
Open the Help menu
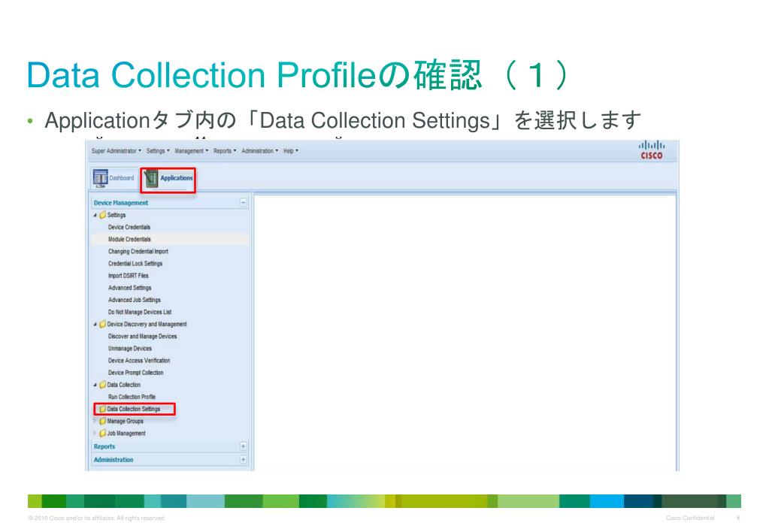pyautogui.click(x=291, y=151)
